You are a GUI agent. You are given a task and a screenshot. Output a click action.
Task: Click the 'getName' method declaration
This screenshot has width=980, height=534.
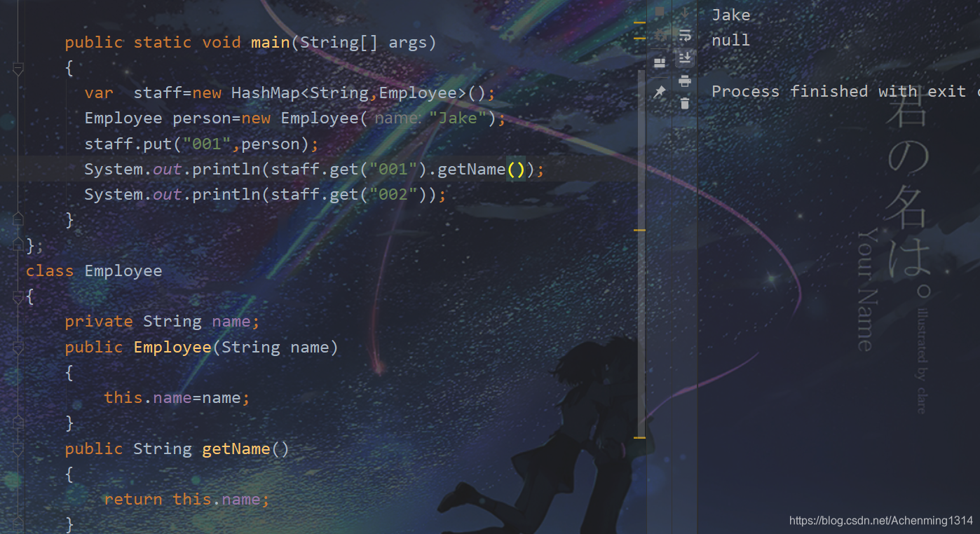[x=236, y=449]
